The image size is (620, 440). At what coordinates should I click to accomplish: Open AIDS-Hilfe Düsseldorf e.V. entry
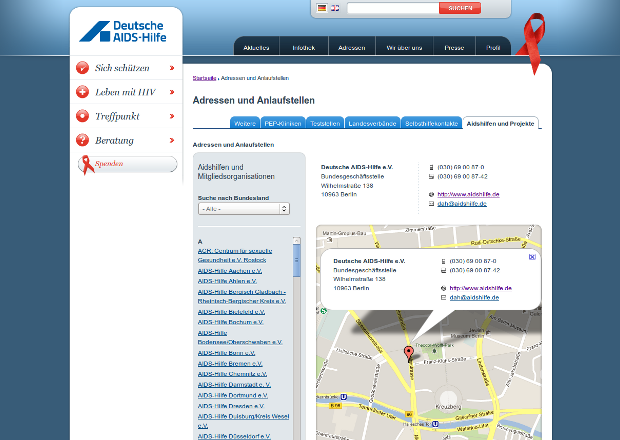click(234, 436)
